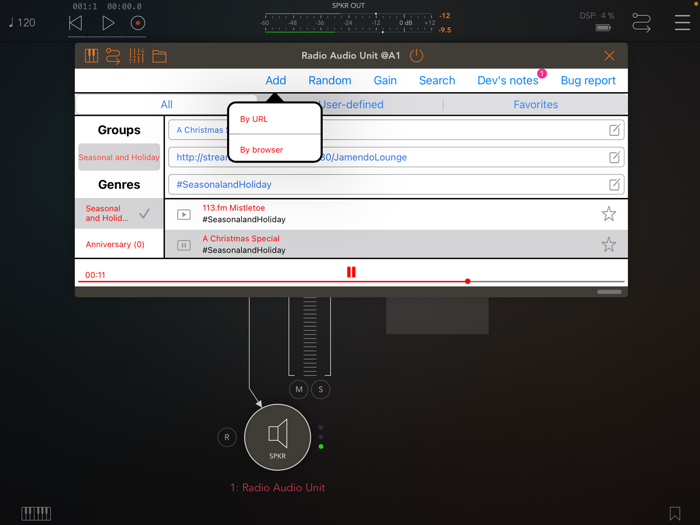Screen dimensions: 700x525
Task: Pause playback with red pause button
Action: 351,272
